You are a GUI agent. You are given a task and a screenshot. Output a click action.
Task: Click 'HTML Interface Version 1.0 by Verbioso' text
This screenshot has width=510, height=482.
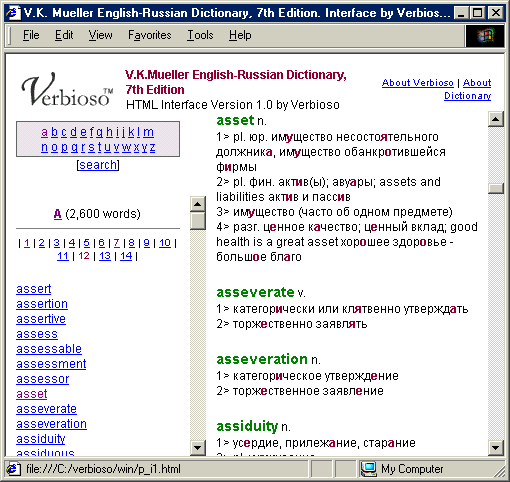pyautogui.click(x=233, y=105)
